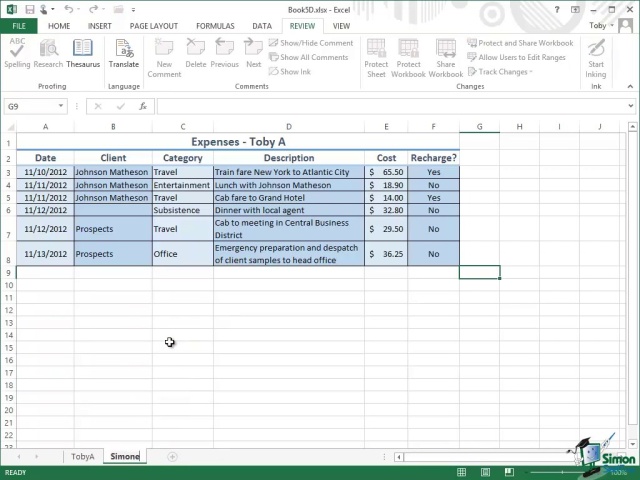Viewport: 640px width, 480px height.
Task: Open the Research pane
Action: coord(48,53)
